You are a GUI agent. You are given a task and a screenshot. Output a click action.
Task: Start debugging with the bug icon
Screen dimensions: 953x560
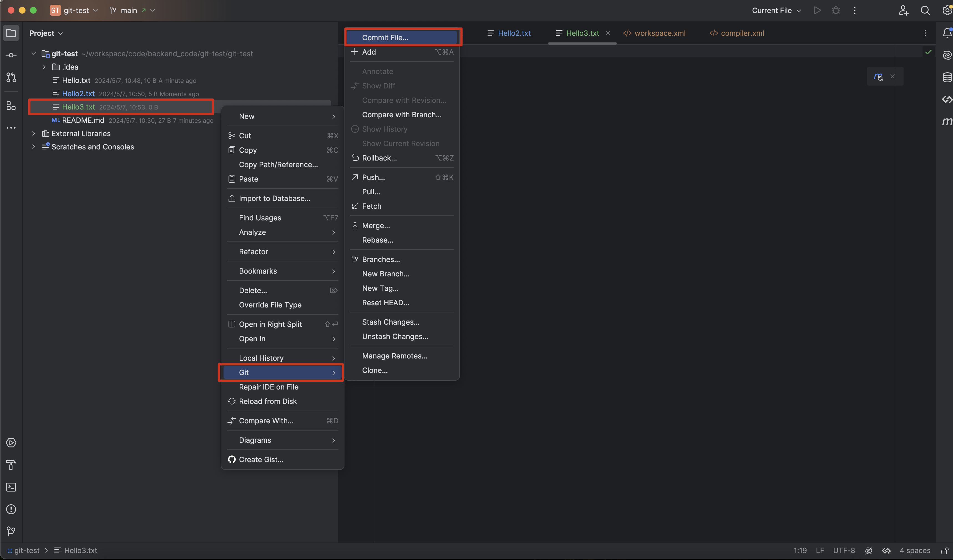836,10
